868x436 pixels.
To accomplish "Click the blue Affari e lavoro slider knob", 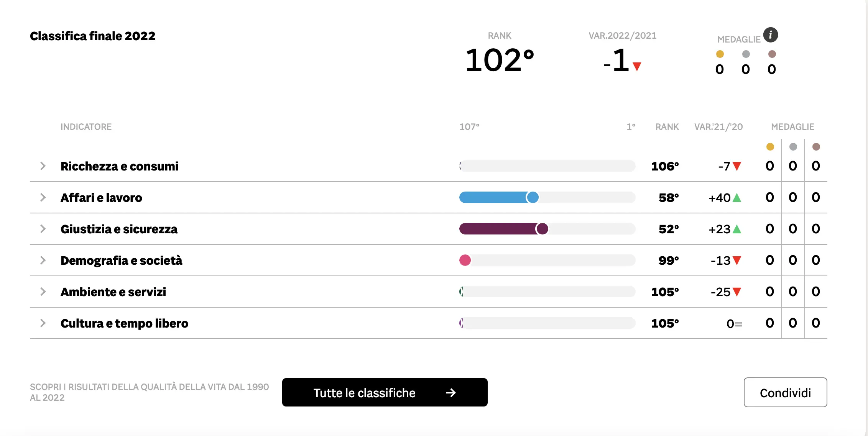I will tap(532, 197).
